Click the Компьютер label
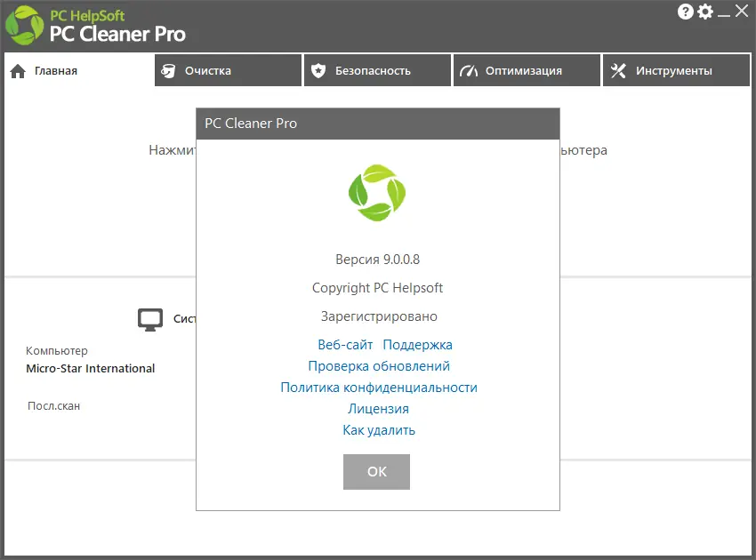The image size is (756, 560). tap(57, 351)
